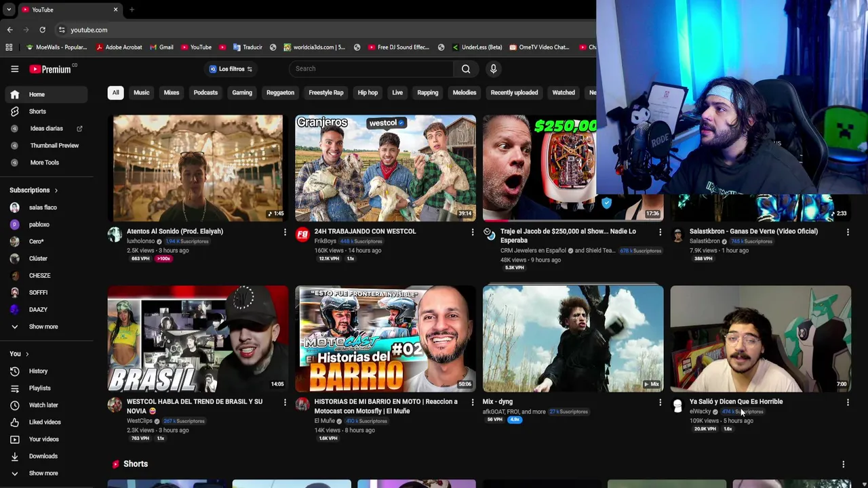
Task: Open More Tools sidebar link
Action: 45,162
